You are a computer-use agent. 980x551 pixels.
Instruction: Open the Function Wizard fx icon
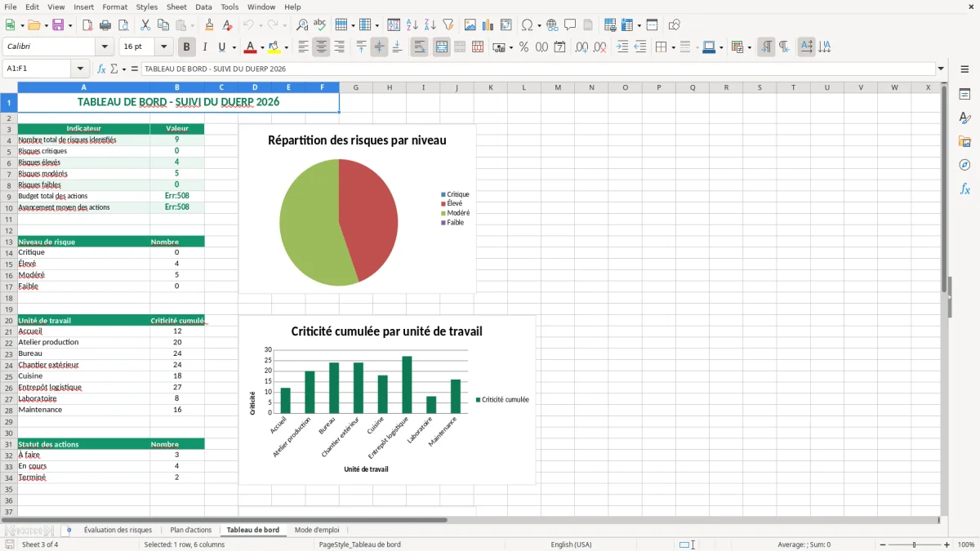101,69
